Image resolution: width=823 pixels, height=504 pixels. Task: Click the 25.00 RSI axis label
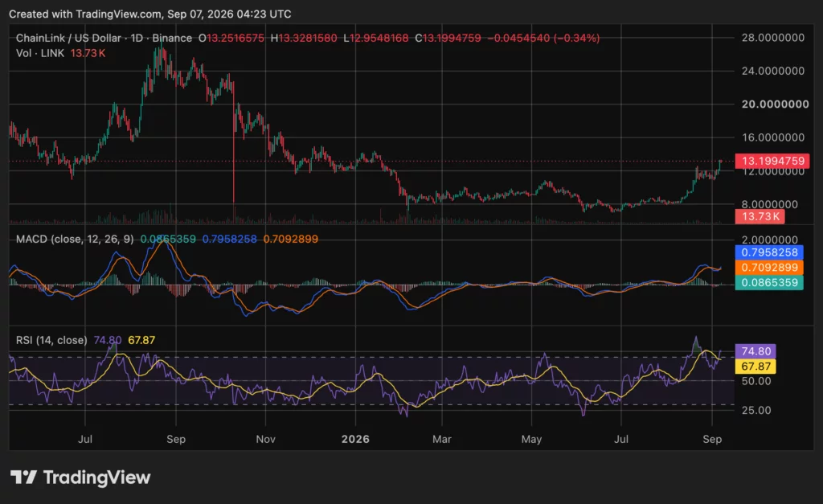point(756,410)
